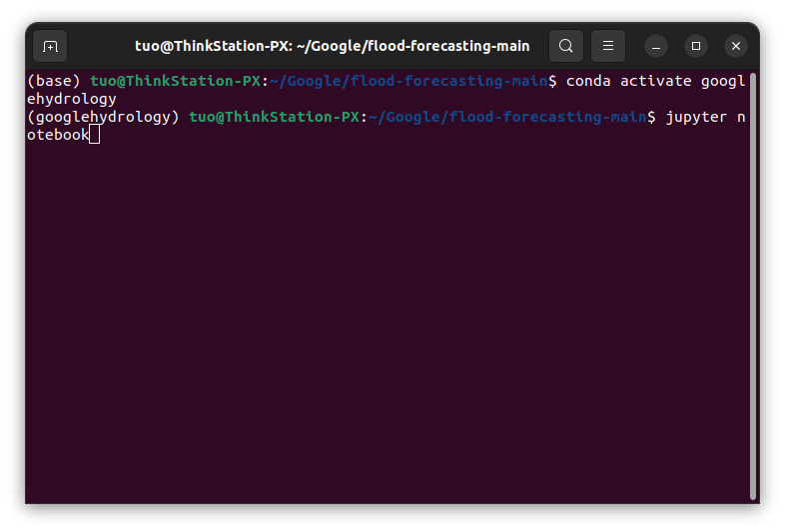785x532 pixels.
Task: Click the vertical scrollbar of the terminal
Action: pyautogui.click(x=752, y=286)
